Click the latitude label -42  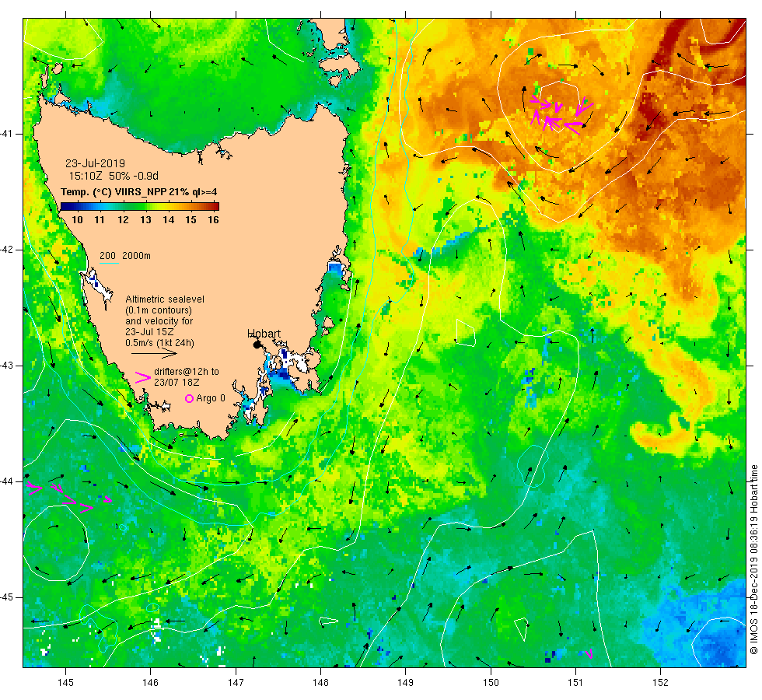(6, 250)
